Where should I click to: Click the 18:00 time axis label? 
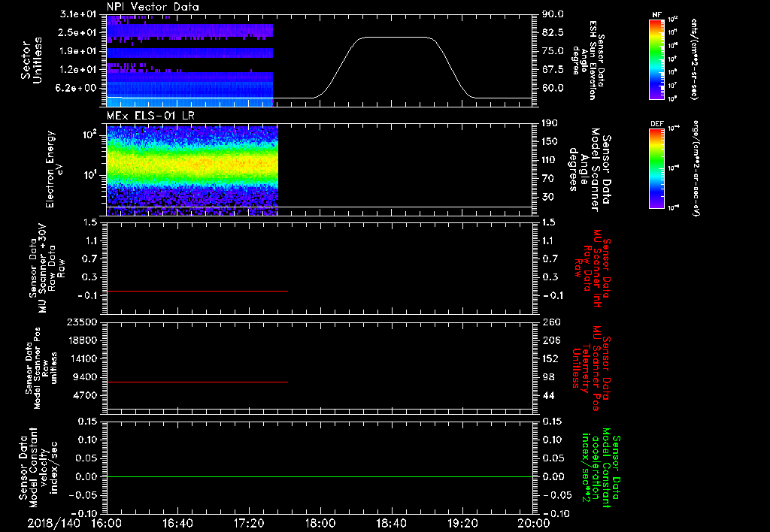(x=320, y=523)
